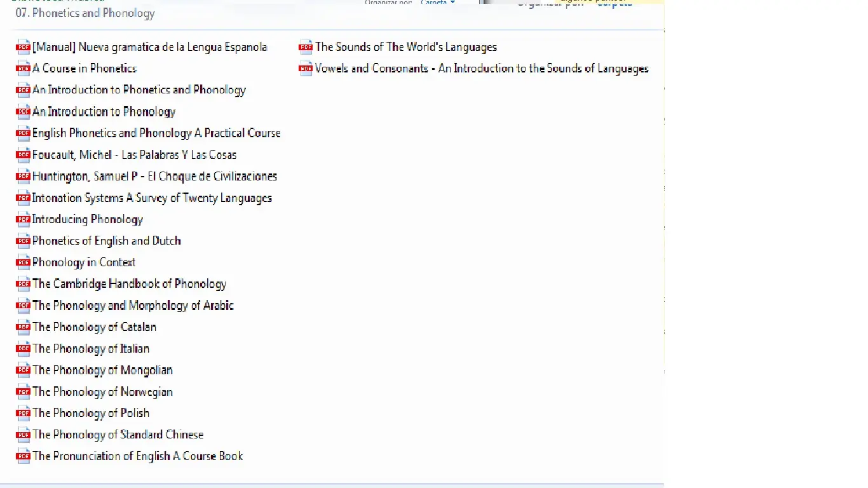This screenshot has height=488, width=868.
Task: Select file name 'Foucault, Michel - Las Palabras Y Las Cosas'
Action: coord(135,155)
